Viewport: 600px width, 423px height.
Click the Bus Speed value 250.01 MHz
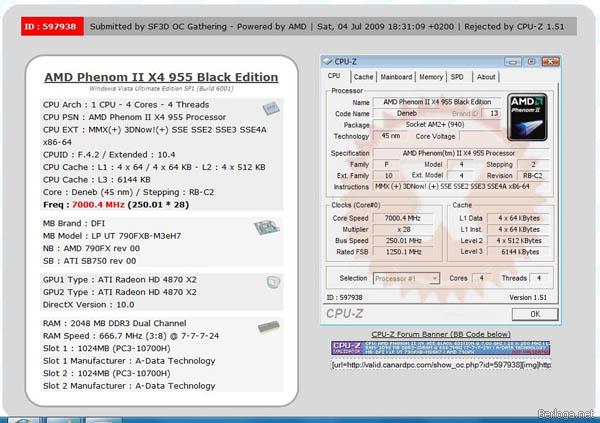[x=403, y=240]
